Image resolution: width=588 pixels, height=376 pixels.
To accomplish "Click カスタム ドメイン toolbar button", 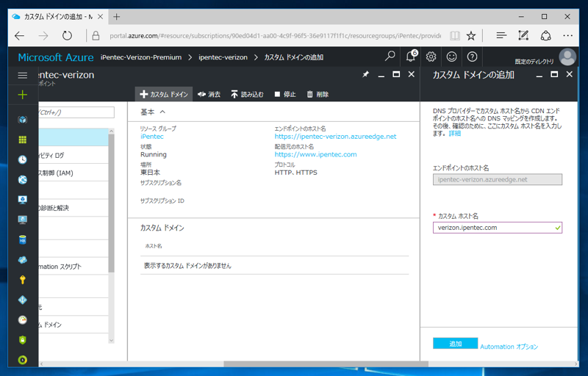I will click(x=164, y=95).
